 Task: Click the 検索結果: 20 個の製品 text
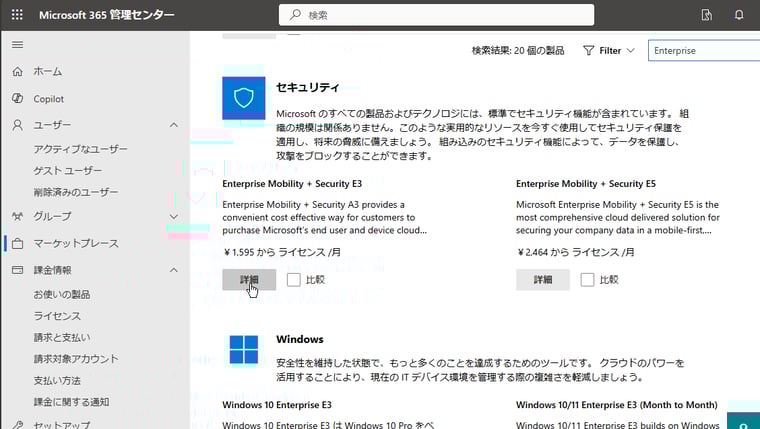[x=518, y=50]
